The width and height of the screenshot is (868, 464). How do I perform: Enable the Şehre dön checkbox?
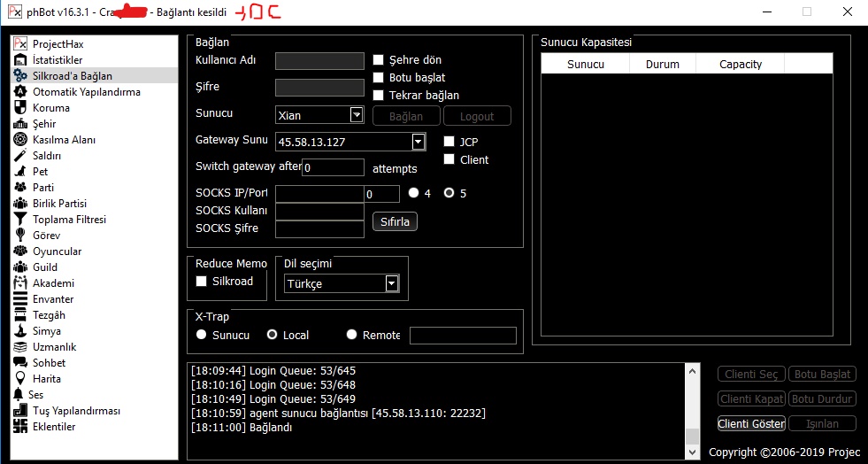pos(379,60)
